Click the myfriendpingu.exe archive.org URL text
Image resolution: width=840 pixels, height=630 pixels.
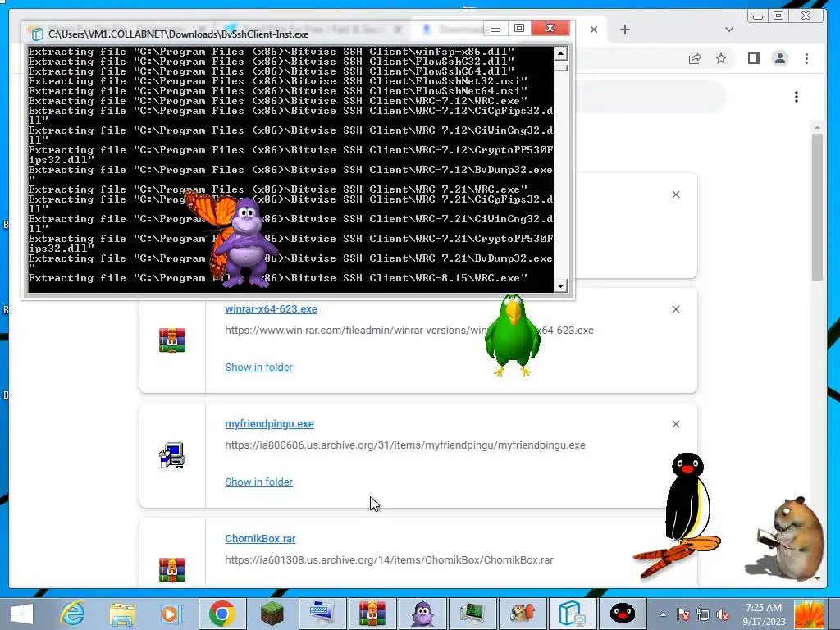pos(405,445)
